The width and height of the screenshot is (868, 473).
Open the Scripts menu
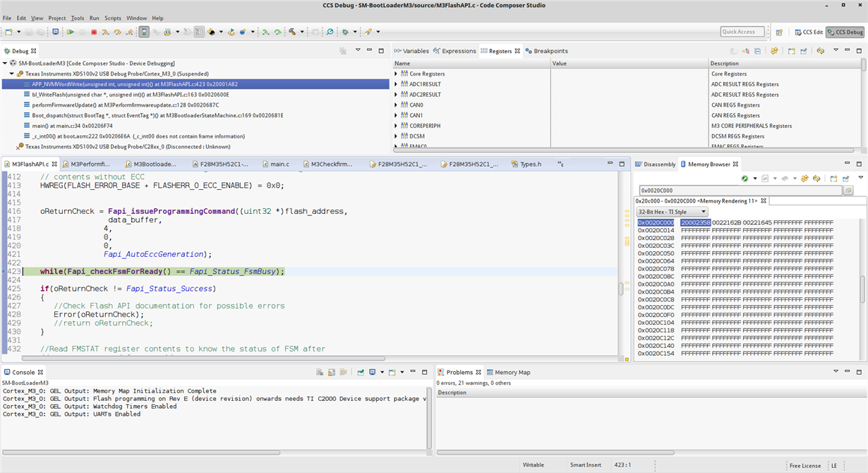pos(113,18)
